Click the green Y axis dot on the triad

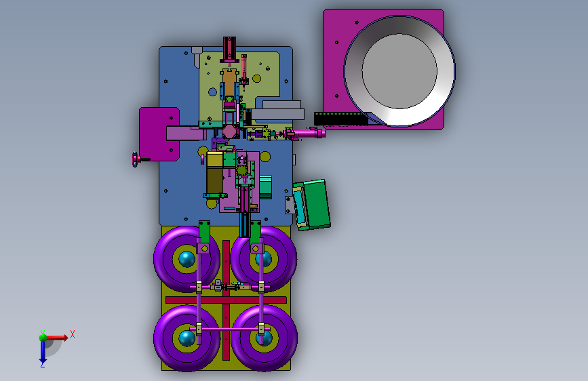43,337
